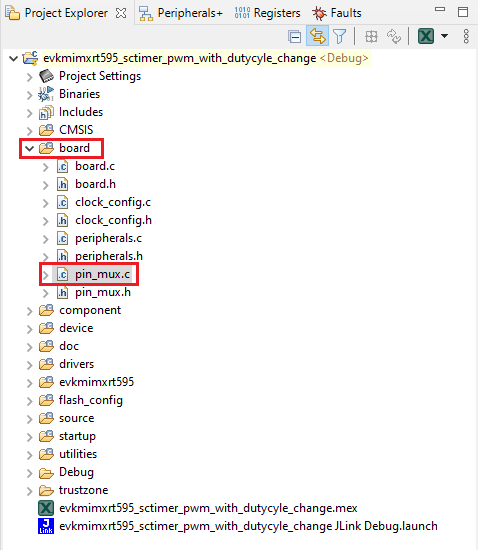Close the Project Explorer tab

(x=121, y=13)
